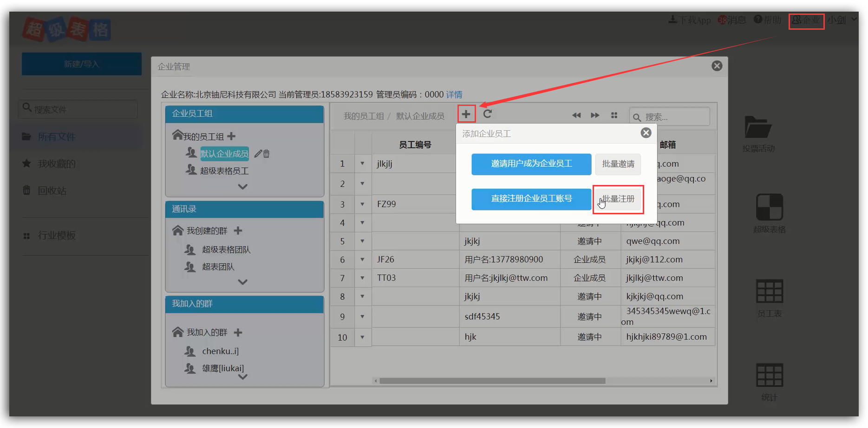Viewport: 868px width, 428px height.
Task: Click 邀请用户成为企业员工 button
Action: pyautogui.click(x=531, y=164)
